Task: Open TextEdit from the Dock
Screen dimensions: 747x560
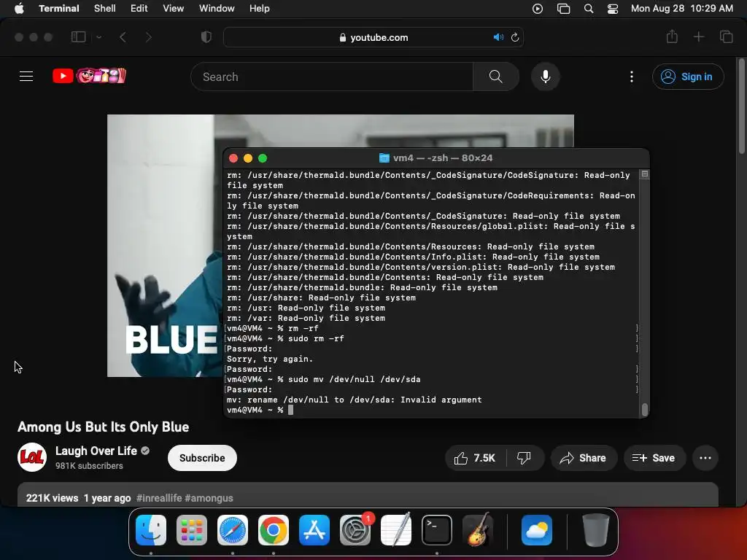Action: (x=396, y=530)
